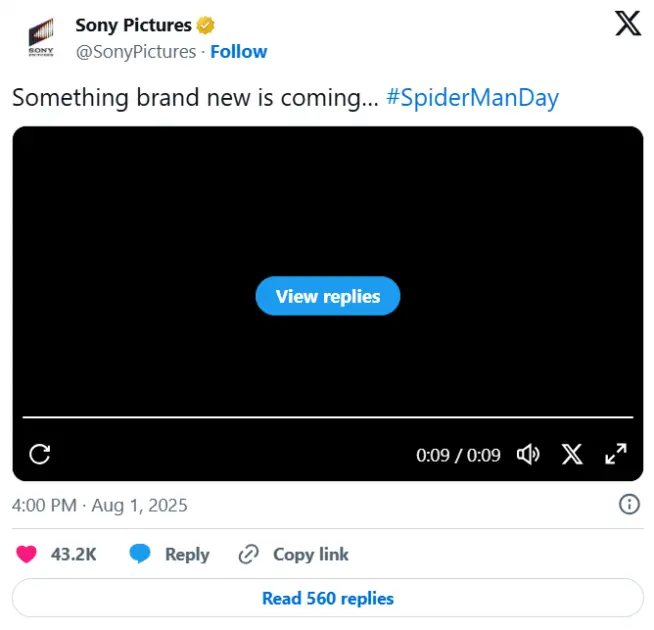Click the Sony Pictures profile avatar
This screenshot has width=654, height=630.
pyautogui.click(x=41, y=38)
